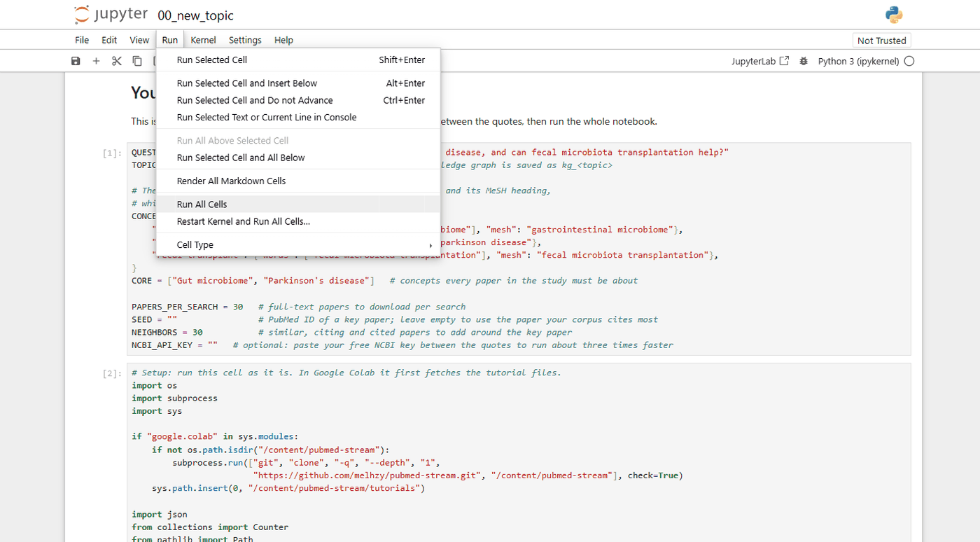Select Run Selected Text or Current Line in Console
Image resolution: width=980 pixels, height=542 pixels.
pyautogui.click(x=298, y=118)
